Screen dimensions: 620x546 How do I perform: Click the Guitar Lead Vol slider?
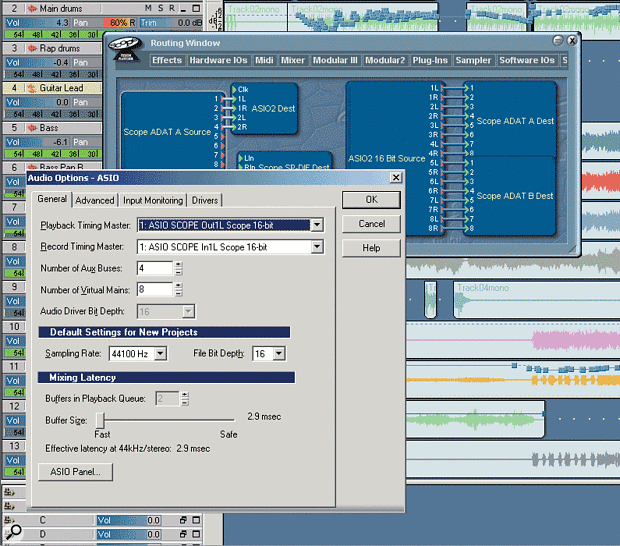(x=37, y=102)
